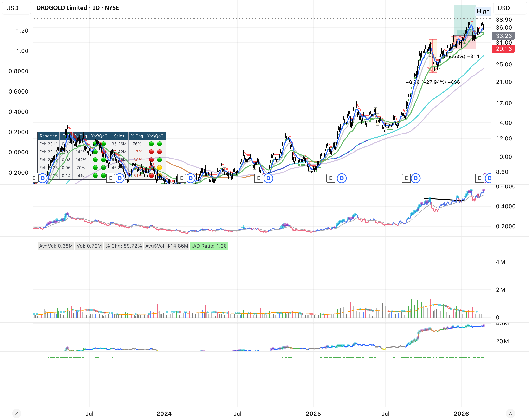Click the % Chg: 89.72% label
Image resolution: width=529 pixels, height=420 pixels.
point(124,246)
